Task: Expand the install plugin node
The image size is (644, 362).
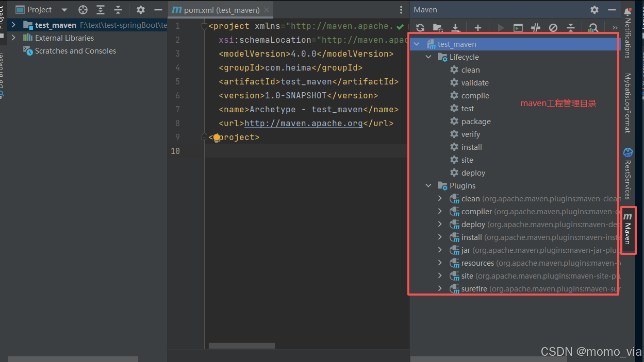Action: 440,237
